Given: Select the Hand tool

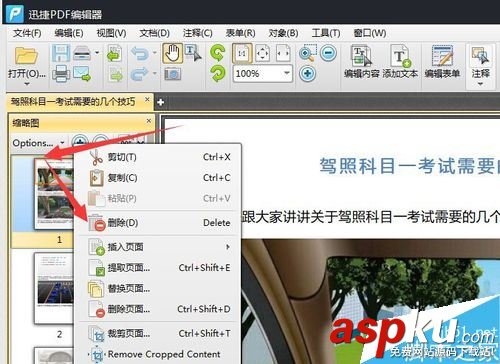Looking at the screenshot, I should [x=173, y=53].
